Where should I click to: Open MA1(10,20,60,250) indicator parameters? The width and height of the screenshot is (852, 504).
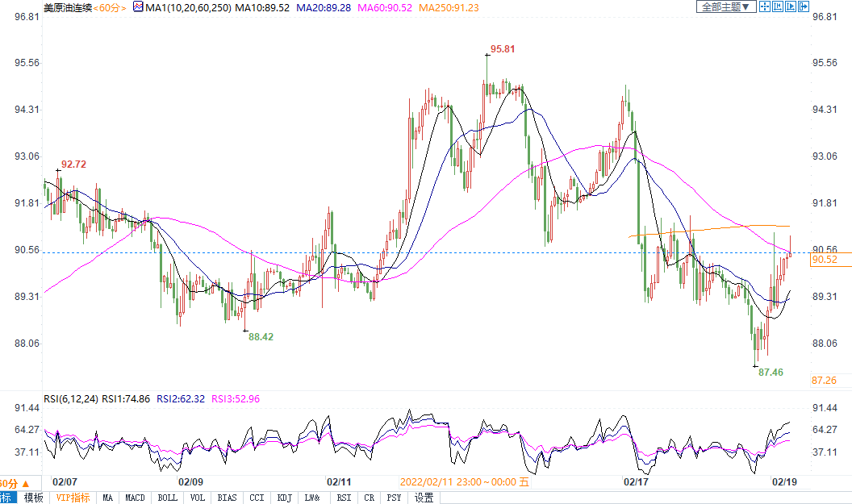[x=187, y=7]
